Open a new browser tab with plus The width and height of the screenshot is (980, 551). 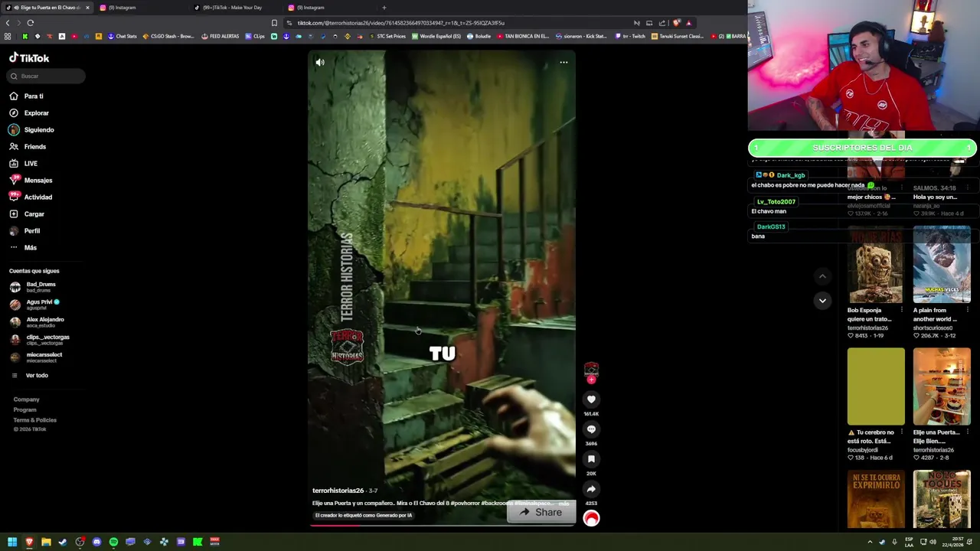pyautogui.click(x=384, y=8)
